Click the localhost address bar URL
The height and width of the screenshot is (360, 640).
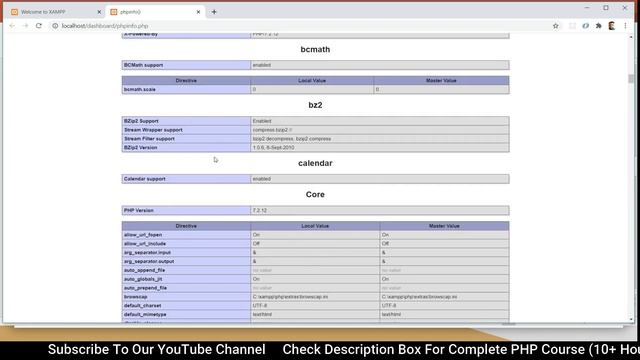(105, 26)
